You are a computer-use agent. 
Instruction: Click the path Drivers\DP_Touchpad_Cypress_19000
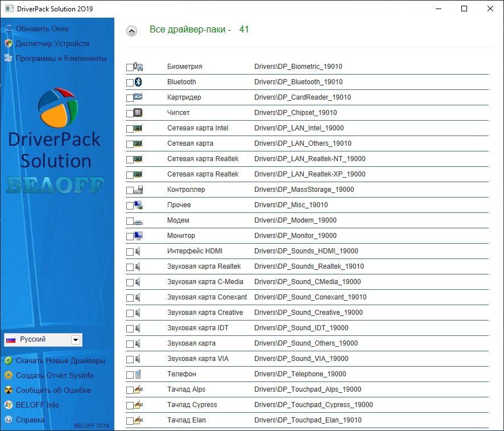[x=313, y=405]
